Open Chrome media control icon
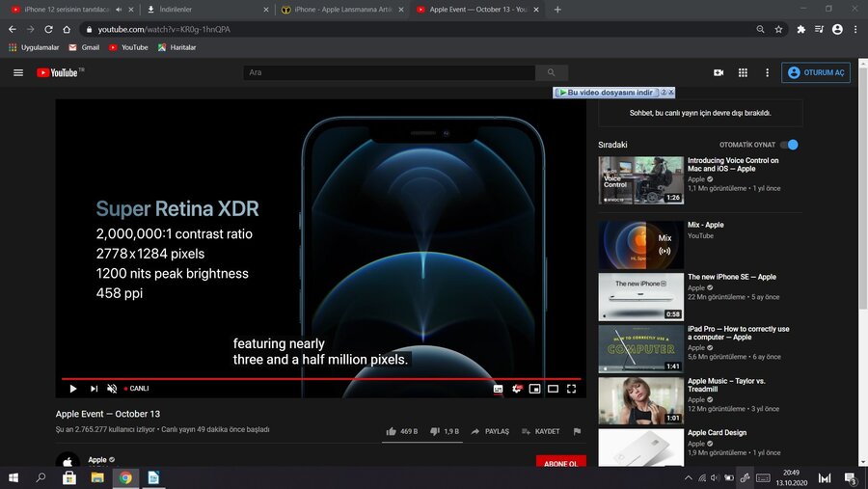868x489 pixels. pos(819,29)
